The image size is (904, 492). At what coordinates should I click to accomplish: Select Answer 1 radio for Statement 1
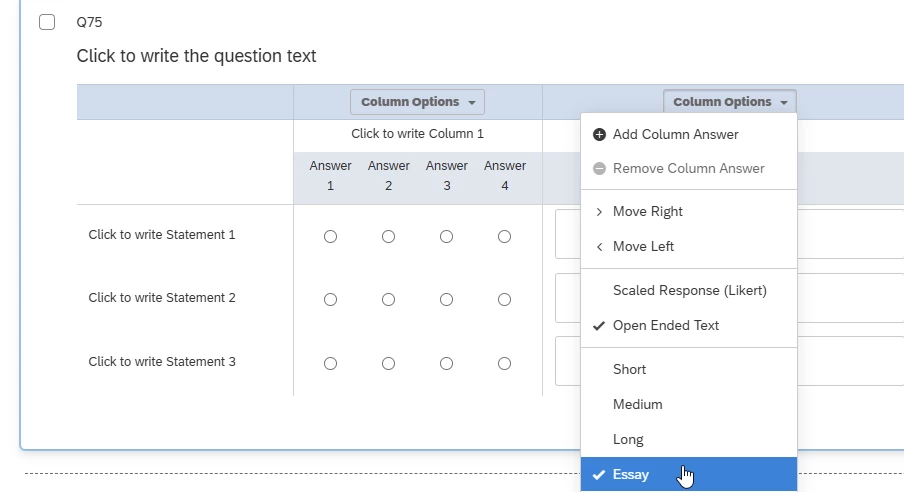(x=330, y=236)
